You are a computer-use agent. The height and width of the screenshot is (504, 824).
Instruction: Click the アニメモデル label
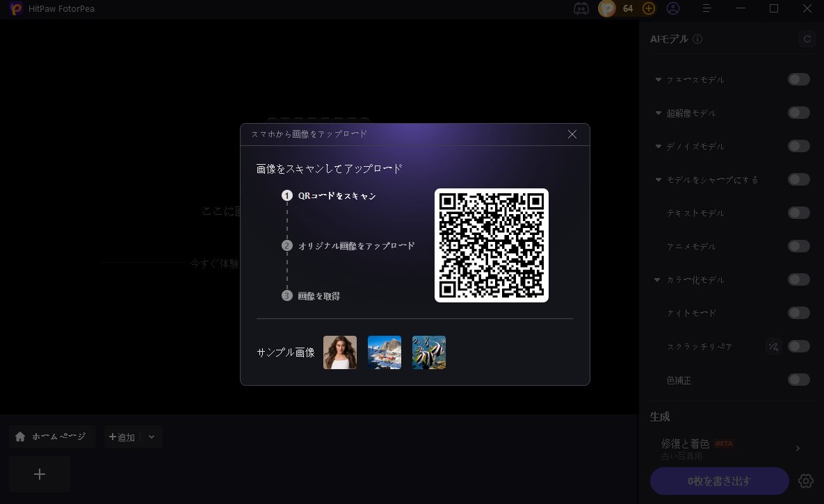pyautogui.click(x=692, y=247)
